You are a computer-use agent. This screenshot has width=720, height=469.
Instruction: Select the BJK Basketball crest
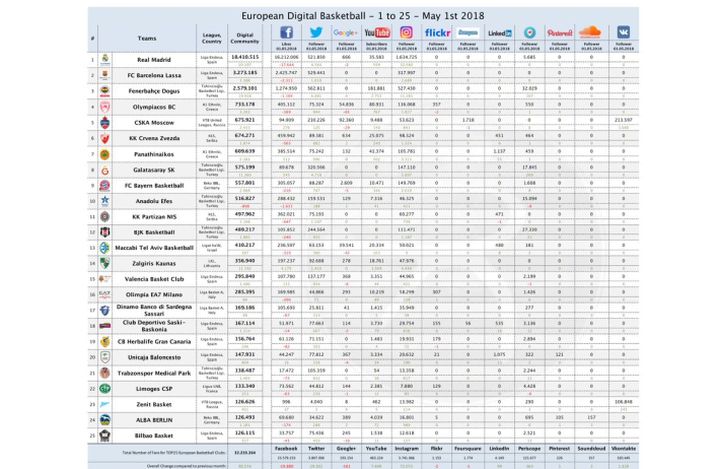tap(105, 232)
